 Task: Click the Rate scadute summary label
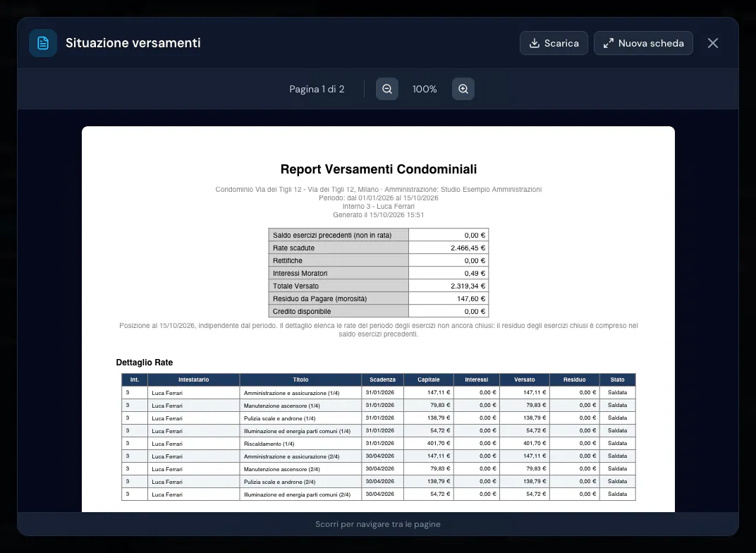click(x=293, y=248)
